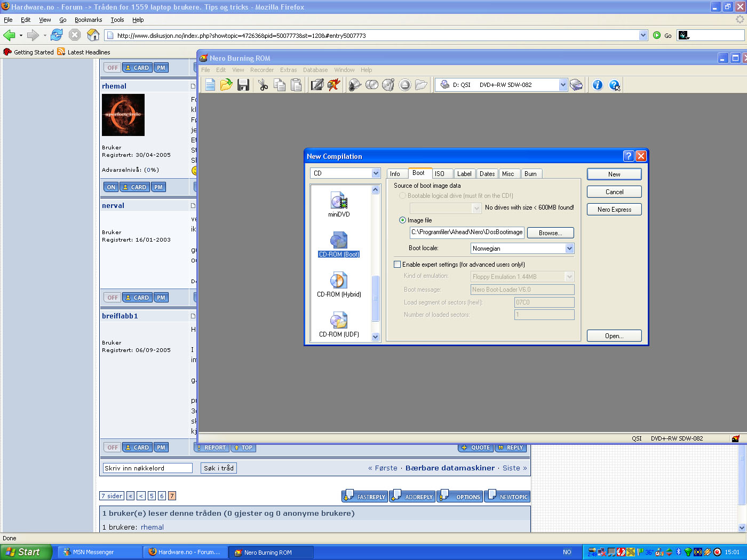The image size is (747, 560).
Task: Click the Choose recorder drive icon
Action: click(x=576, y=85)
